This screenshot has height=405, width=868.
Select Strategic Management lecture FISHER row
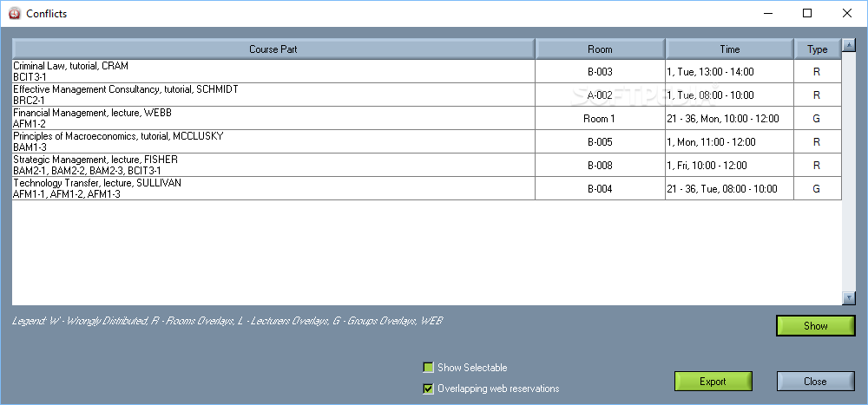[427, 165]
